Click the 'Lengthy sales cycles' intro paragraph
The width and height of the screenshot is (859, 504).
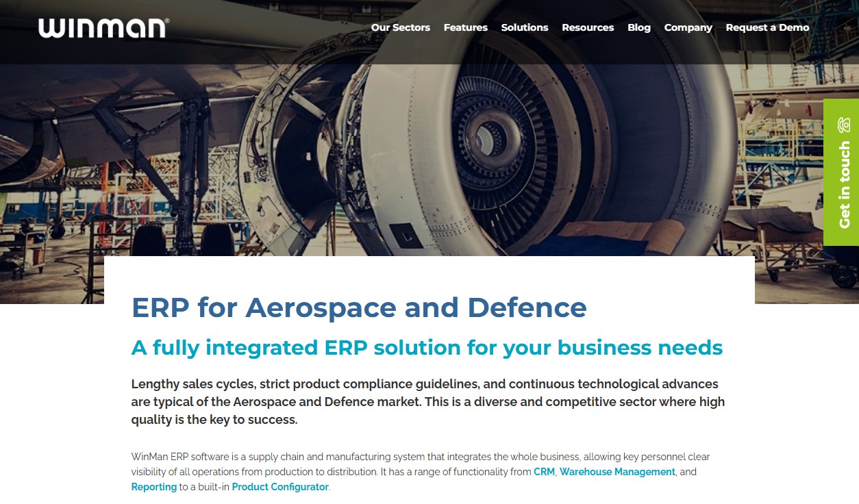(428, 401)
